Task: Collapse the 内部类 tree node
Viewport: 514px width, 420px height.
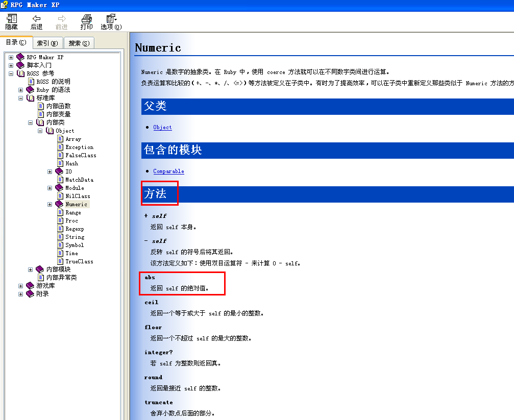Action: pyautogui.click(x=30, y=122)
